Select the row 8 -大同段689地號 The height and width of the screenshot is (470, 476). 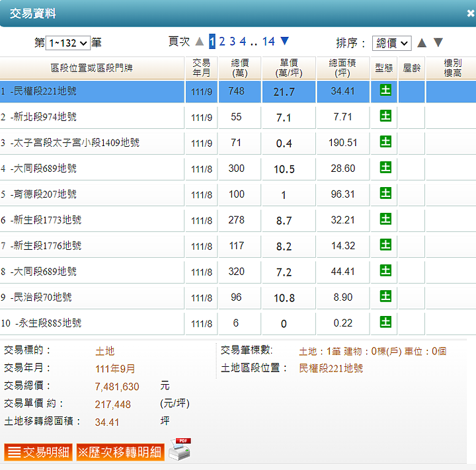[x=238, y=272]
